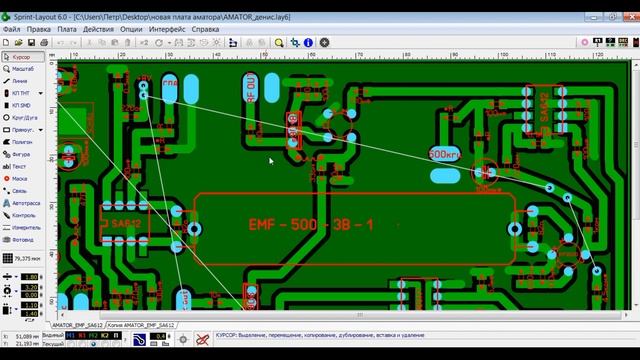The width and height of the screenshot is (640, 360).
Task: Open the Фотовид photo view
Action: 23,240
